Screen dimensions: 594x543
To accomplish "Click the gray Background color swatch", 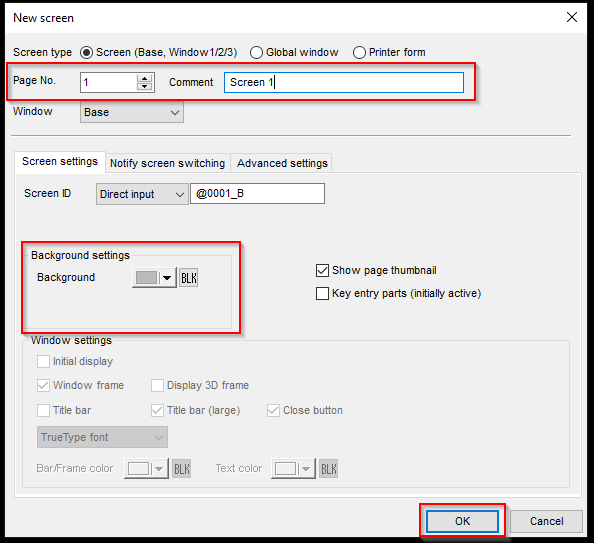I will click(146, 277).
